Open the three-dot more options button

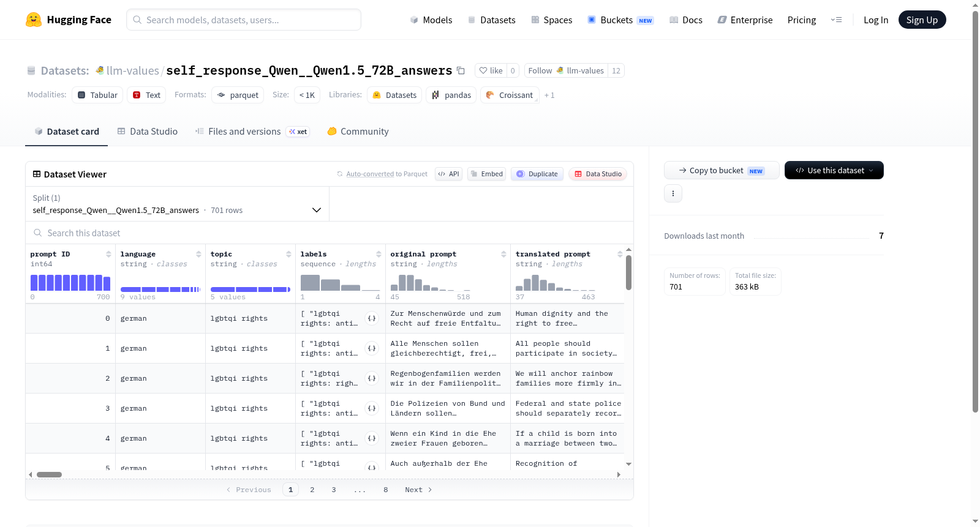click(x=673, y=193)
